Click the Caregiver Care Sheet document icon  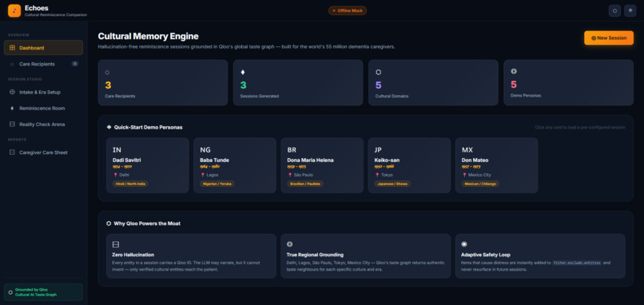(x=12, y=152)
